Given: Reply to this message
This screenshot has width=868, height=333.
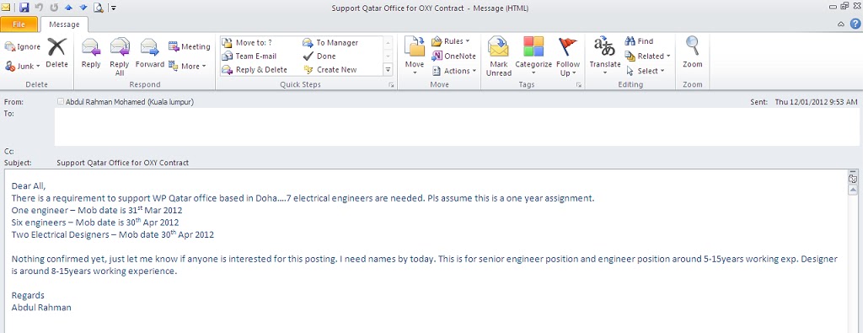Looking at the screenshot, I should click(x=91, y=53).
